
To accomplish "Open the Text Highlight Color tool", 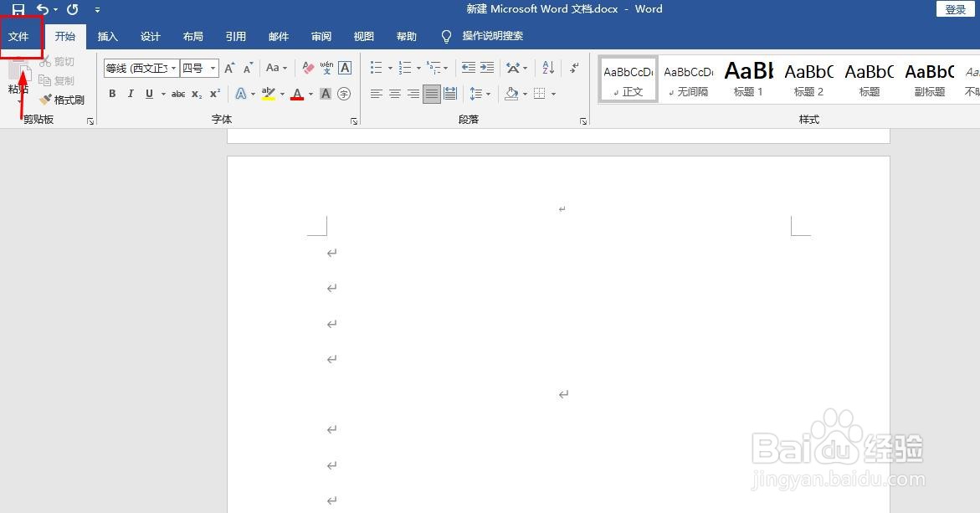I will click(x=269, y=94).
